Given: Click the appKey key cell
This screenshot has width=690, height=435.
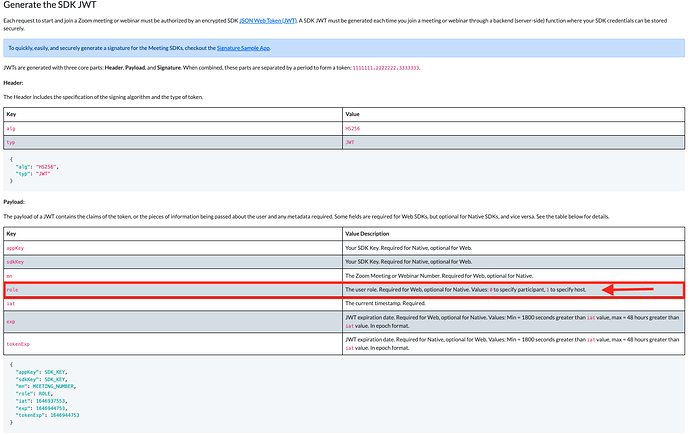Looking at the screenshot, I should pos(173,248).
